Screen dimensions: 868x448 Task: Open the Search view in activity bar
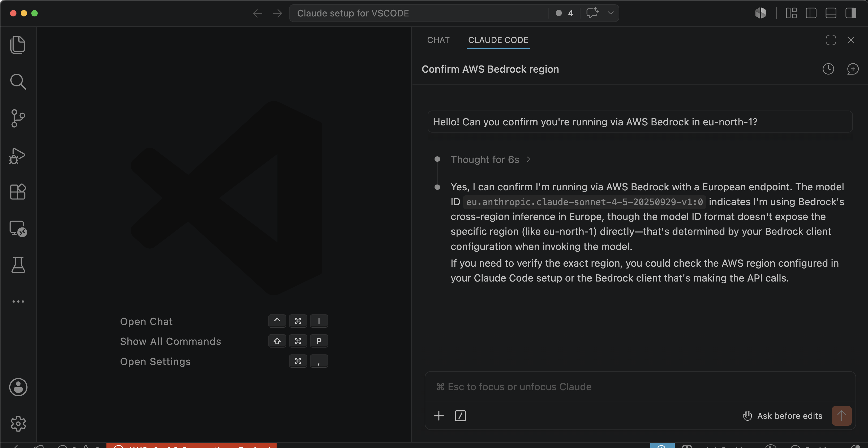(18, 82)
